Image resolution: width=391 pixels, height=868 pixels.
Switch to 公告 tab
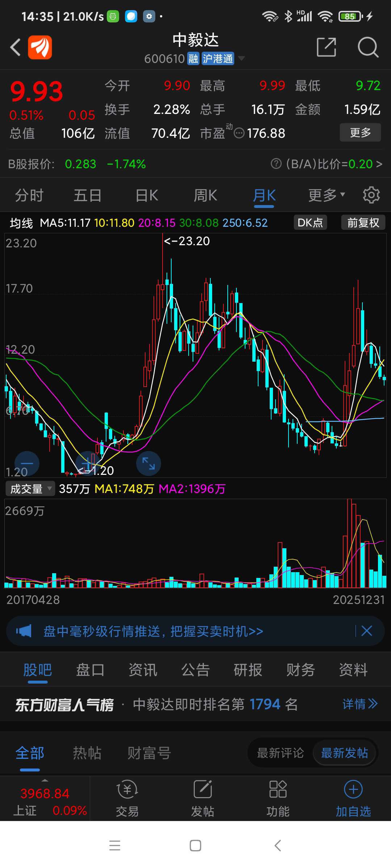point(195,670)
